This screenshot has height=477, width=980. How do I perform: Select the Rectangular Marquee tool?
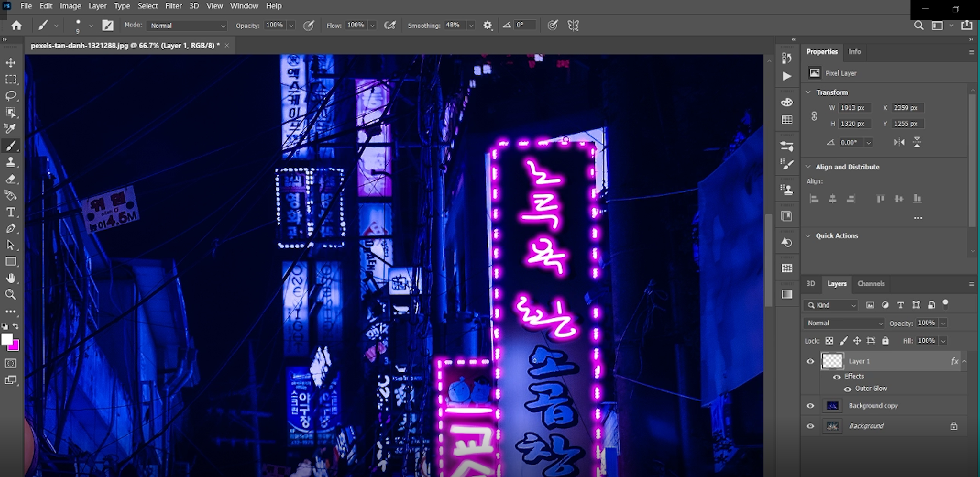point(11,79)
